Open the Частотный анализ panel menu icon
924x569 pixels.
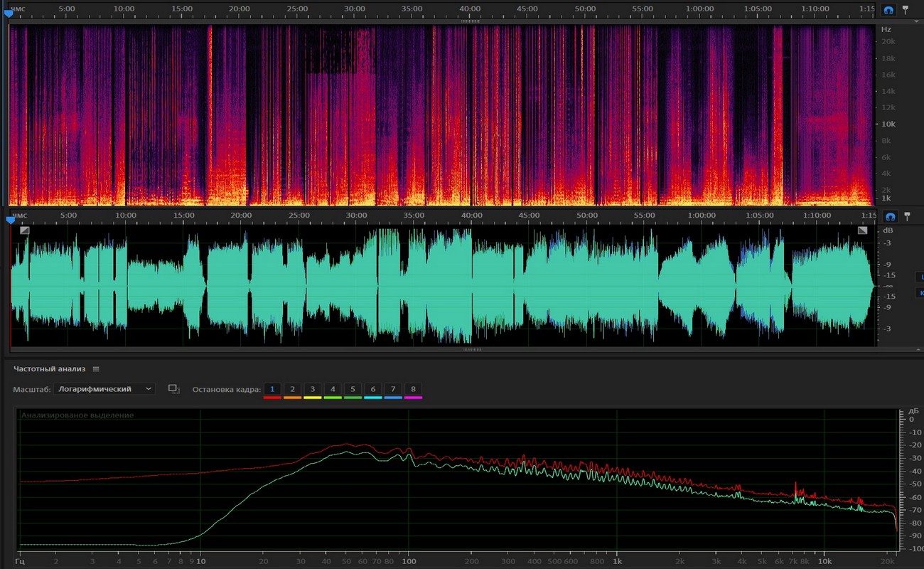[96, 369]
